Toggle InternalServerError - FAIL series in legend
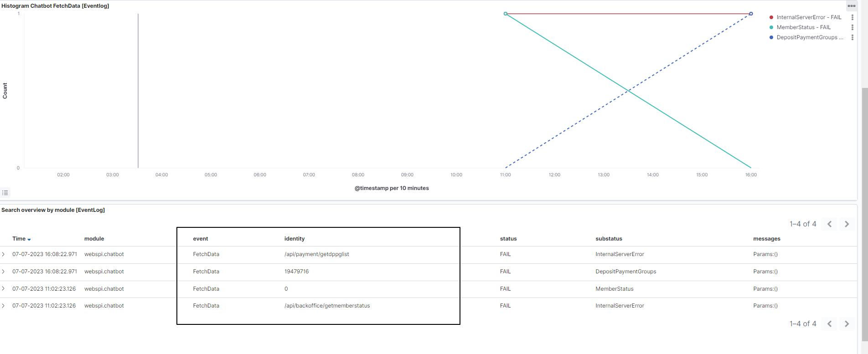The width and height of the screenshot is (868, 354). click(808, 17)
